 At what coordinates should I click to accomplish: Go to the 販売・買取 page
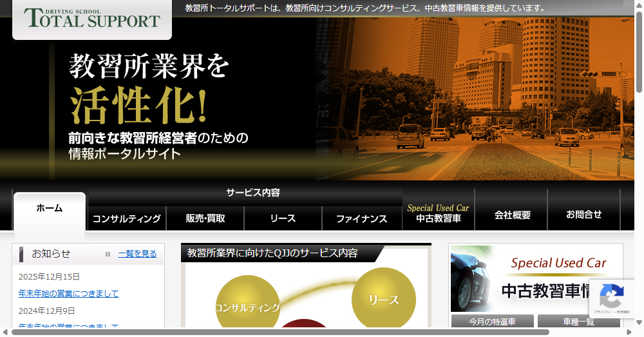pyautogui.click(x=205, y=218)
